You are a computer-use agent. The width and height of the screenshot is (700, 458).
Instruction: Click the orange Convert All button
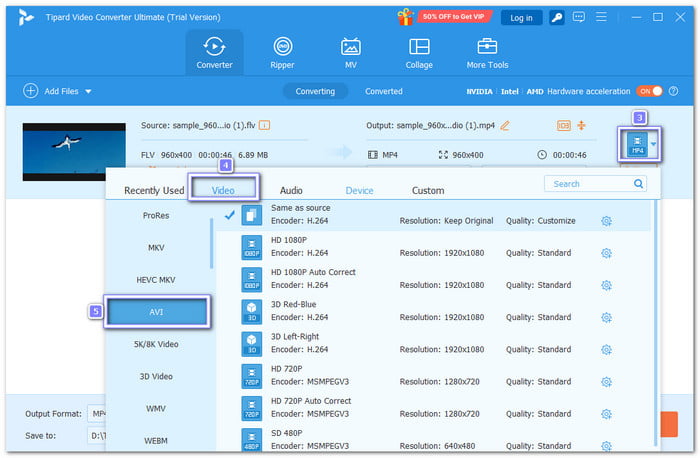click(x=669, y=424)
